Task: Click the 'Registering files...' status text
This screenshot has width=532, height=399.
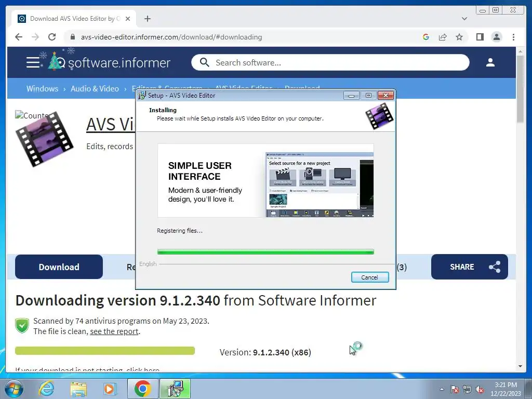Action: click(180, 231)
